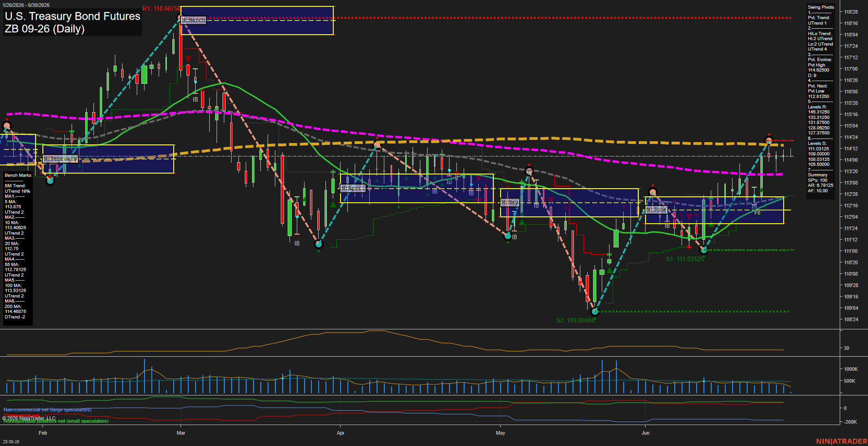
Task: Select the S1: 111.03125 support label
Action: [685, 259]
